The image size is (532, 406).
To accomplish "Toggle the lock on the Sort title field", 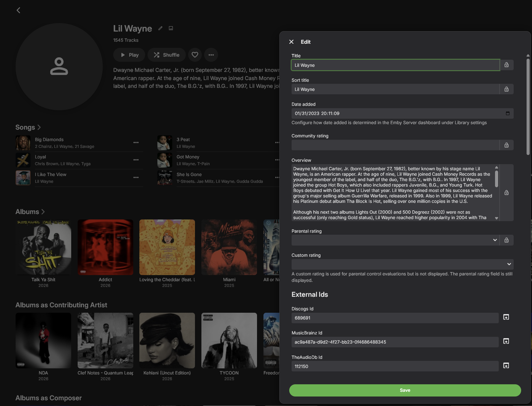I will [x=506, y=89].
